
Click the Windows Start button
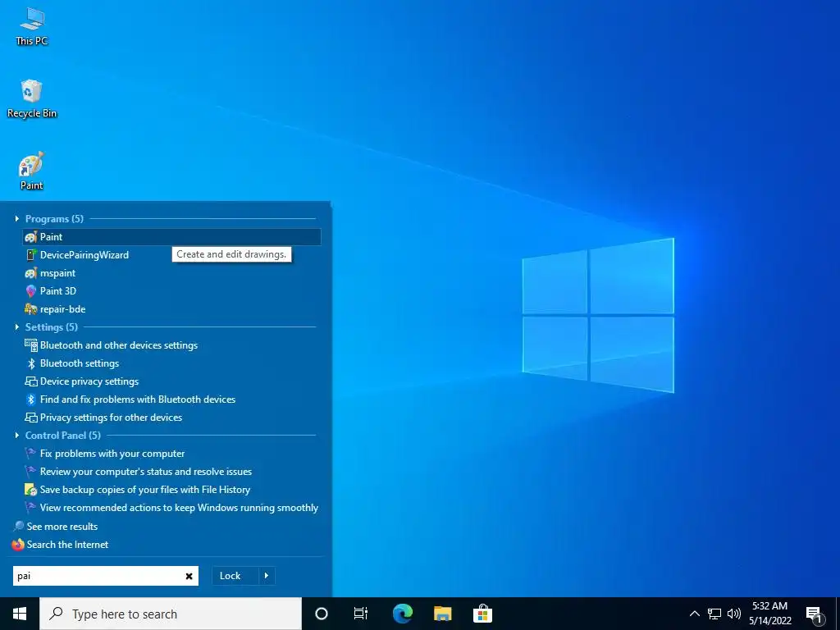(20, 614)
